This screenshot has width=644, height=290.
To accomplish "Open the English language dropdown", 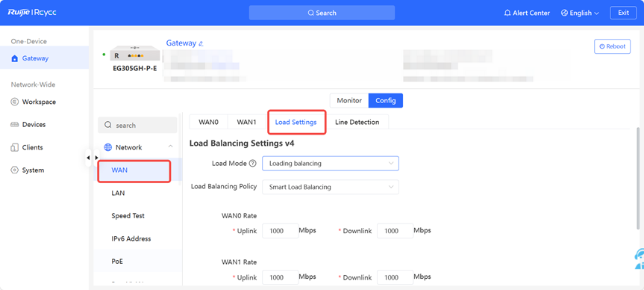I will (x=580, y=13).
